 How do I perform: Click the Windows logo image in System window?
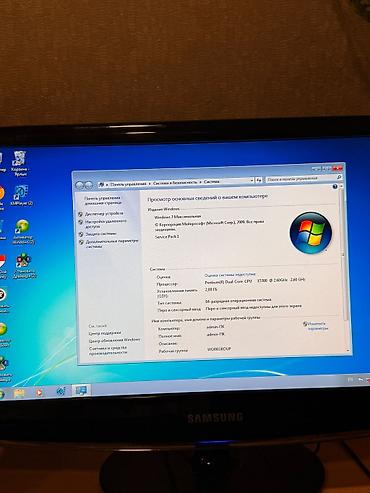311,232
